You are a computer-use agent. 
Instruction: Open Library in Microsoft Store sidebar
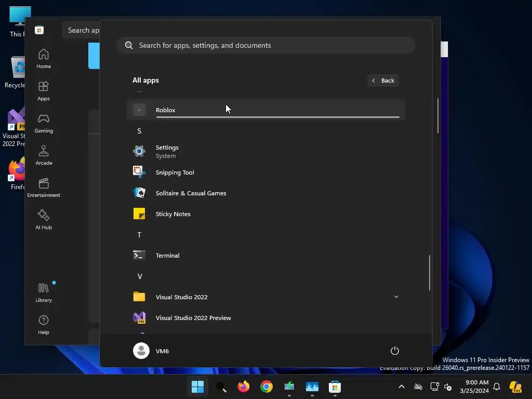tap(44, 292)
